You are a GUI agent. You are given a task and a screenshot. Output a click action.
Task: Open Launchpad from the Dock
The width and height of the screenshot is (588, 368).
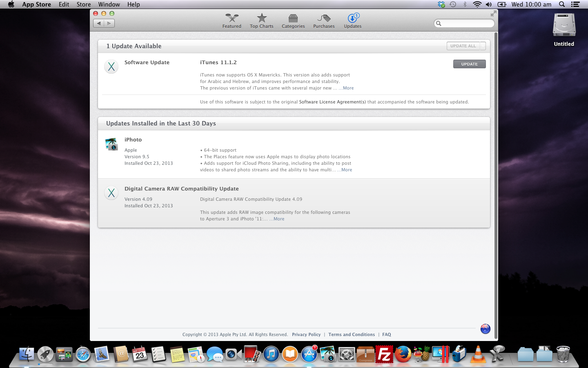[x=45, y=354]
